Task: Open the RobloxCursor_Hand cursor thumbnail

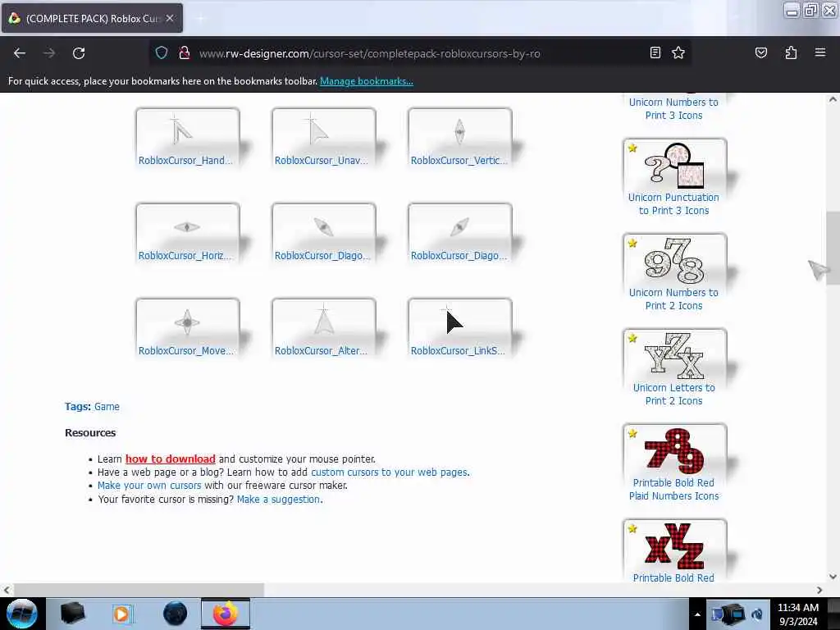Action: [188, 138]
